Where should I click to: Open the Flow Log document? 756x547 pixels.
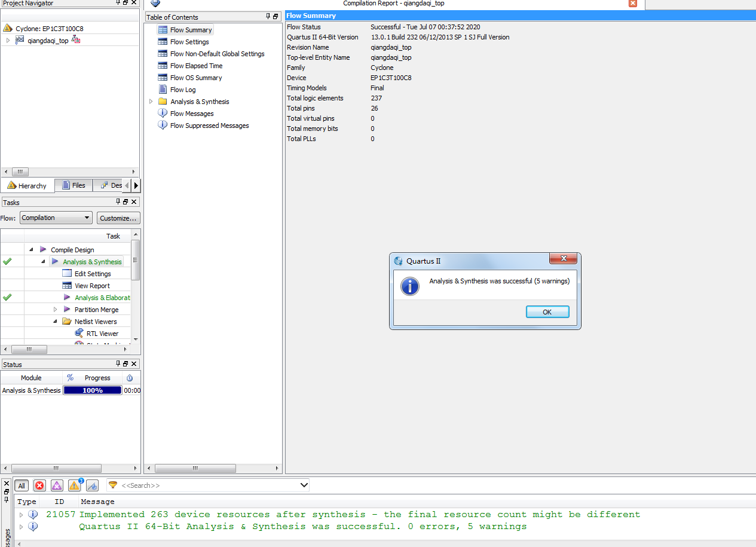[x=182, y=90]
